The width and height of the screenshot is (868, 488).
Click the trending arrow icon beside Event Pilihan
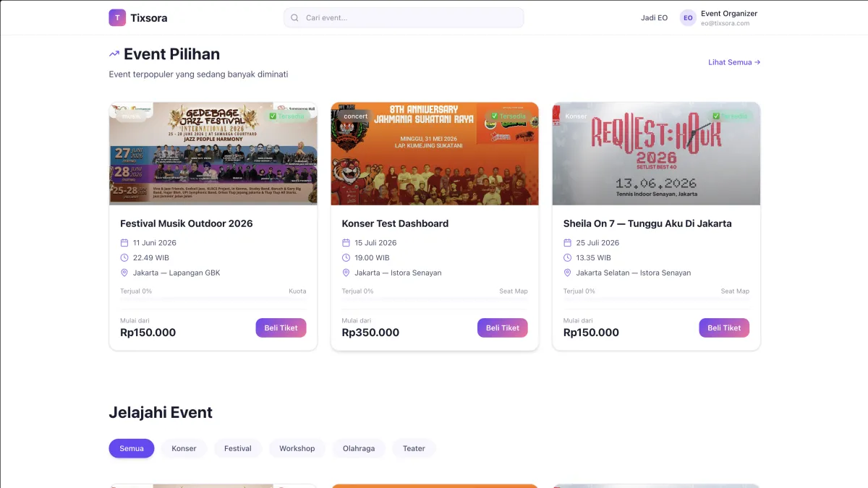click(114, 53)
